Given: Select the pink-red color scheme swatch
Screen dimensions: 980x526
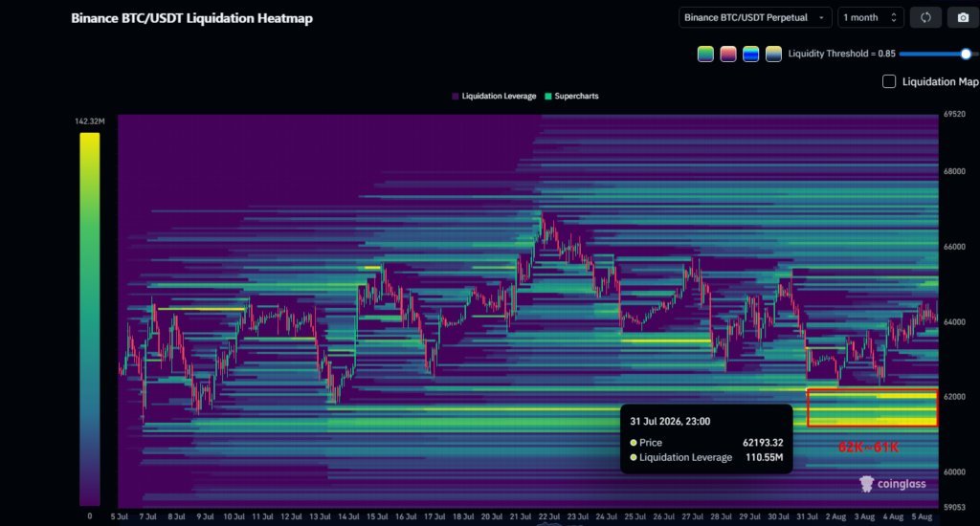Looking at the screenshot, I should pos(728,55).
